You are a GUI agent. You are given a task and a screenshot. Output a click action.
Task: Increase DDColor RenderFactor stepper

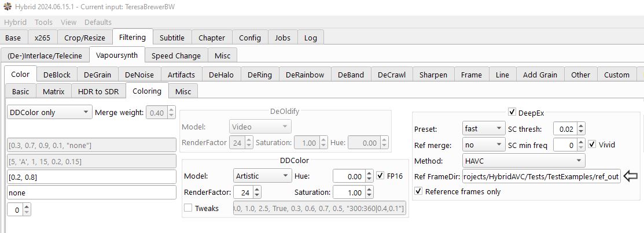[257, 189]
